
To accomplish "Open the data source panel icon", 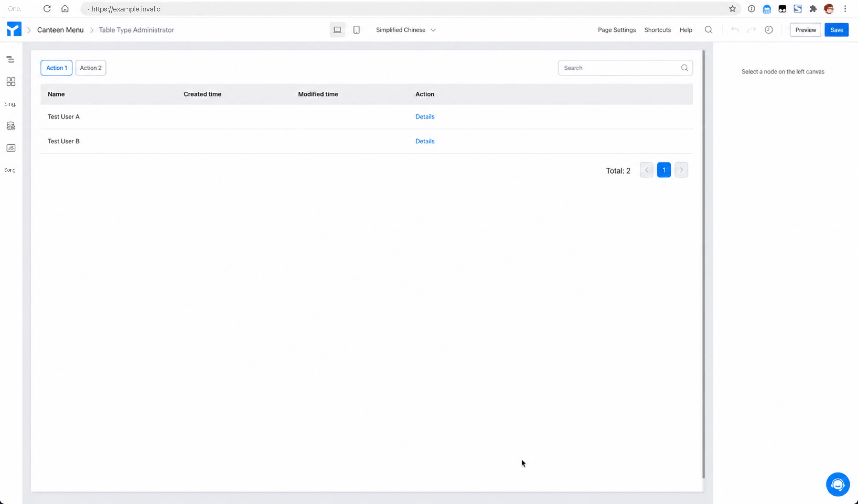I will [11, 126].
